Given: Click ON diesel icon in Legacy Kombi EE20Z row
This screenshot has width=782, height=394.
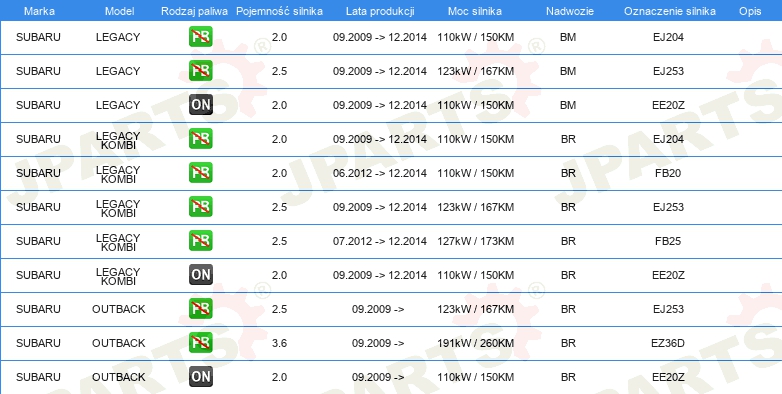Looking at the screenshot, I should point(200,274).
